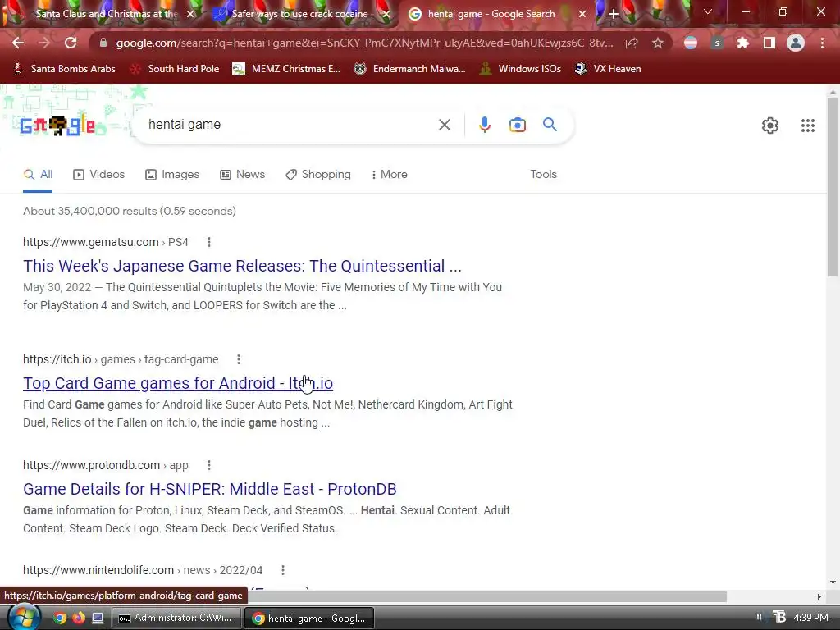The image size is (840, 630).
Task: Click the Google holiday doodle logo
Action: click(58, 126)
